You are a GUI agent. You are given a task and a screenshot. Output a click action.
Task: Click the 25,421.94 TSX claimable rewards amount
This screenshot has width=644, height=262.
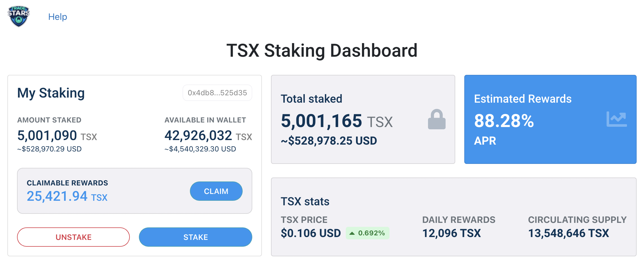coord(67,196)
